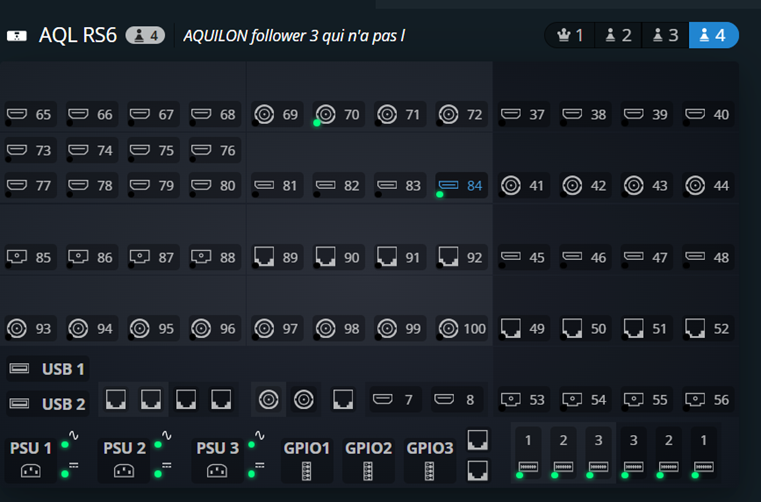
Task: Click the AQUILON follower 3 description text
Action: click(294, 36)
